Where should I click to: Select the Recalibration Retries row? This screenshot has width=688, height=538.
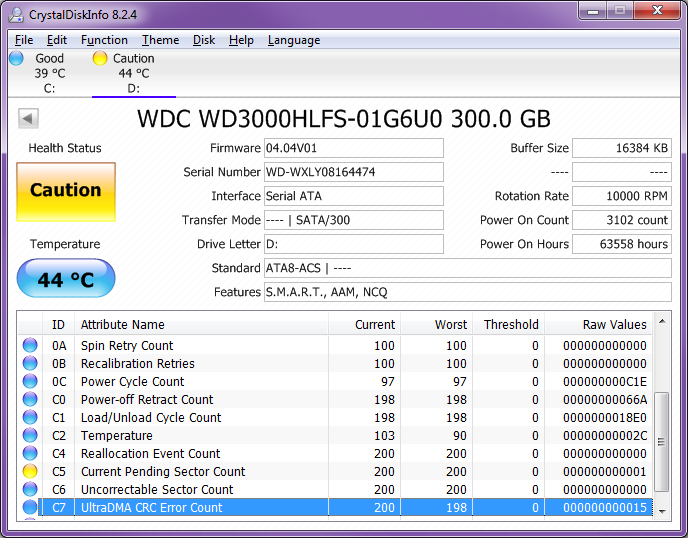click(x=335, y=363)
